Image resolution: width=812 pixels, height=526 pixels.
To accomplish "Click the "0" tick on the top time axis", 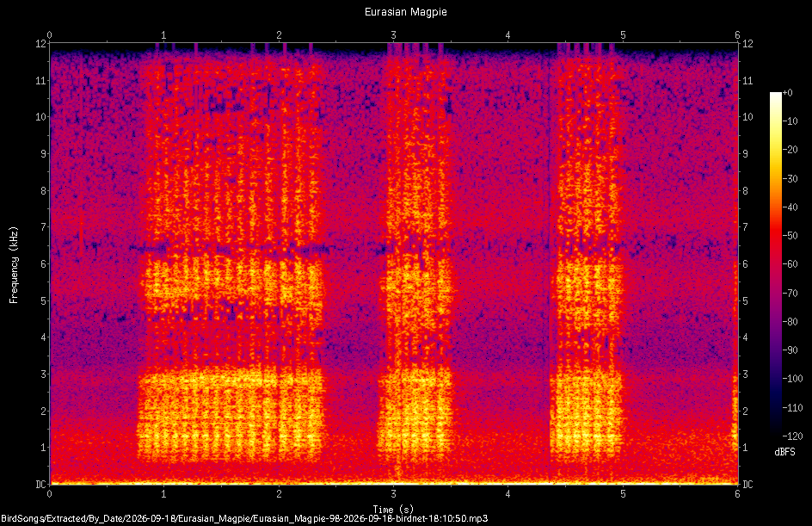I will pos(50,35).
